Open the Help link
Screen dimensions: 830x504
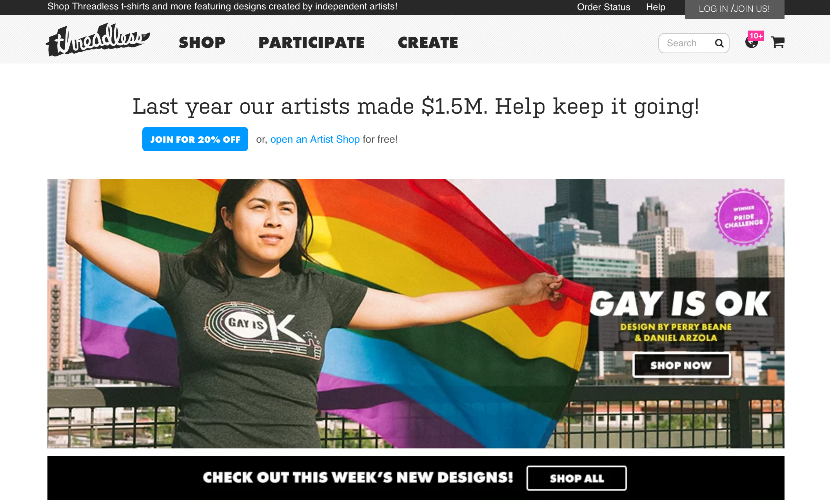tap(656, 7)
